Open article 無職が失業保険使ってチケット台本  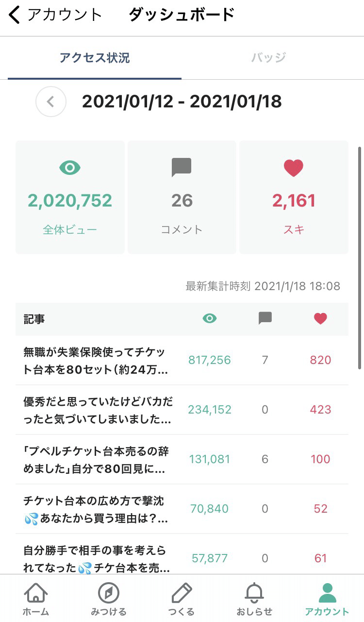coord(96,361)
